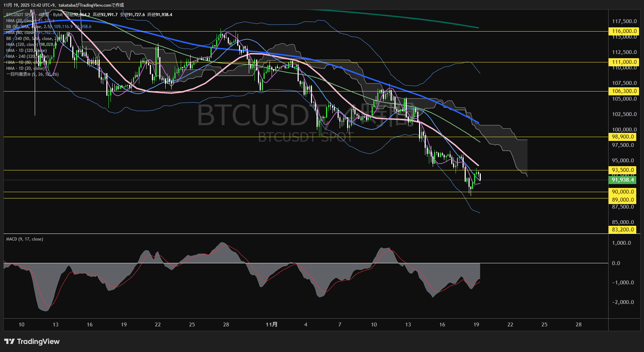Click the HMA · 240 (320, close) legend
The width and height of the screenshot is (644, 352).
tap(27, 56)
